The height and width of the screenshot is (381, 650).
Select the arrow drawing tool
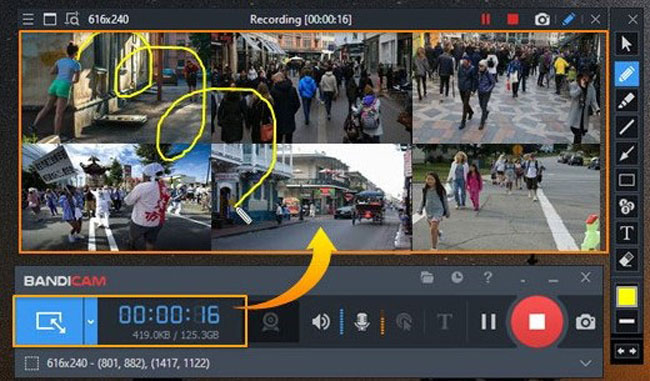coord(626,153)
